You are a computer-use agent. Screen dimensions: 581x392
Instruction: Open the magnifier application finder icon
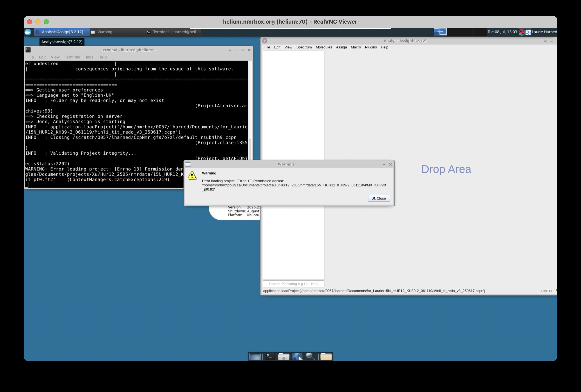click(x=311, y=357)
